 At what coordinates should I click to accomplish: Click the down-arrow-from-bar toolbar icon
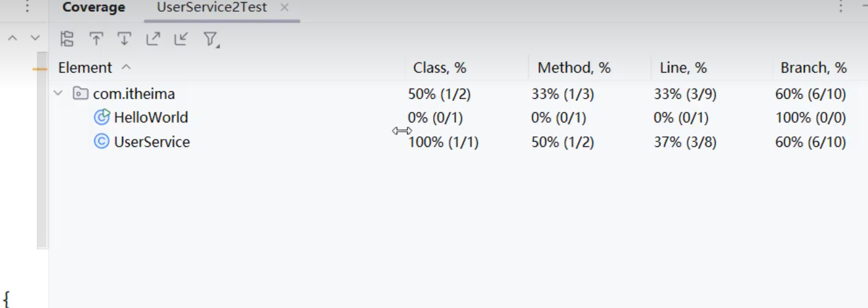click(125, 39)
